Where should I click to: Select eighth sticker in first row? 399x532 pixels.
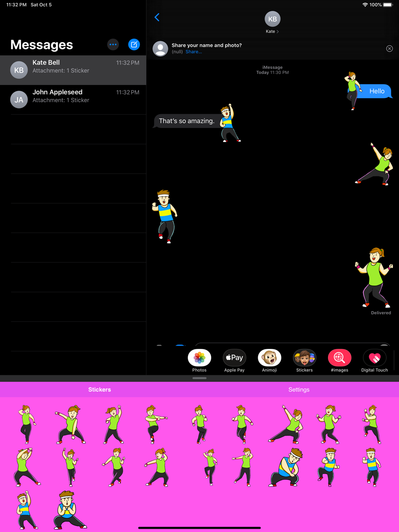coord(329,424)
